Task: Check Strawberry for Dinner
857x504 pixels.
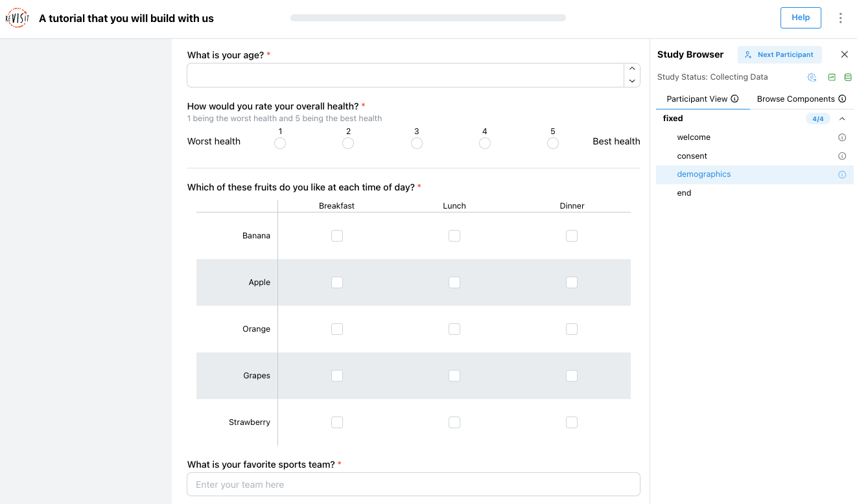Action: click(x=572, y=422)
